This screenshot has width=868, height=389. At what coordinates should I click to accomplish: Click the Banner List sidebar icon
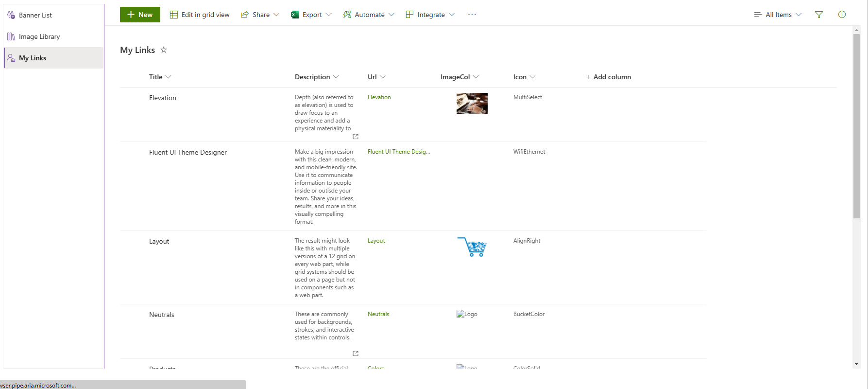pos(11,15)
